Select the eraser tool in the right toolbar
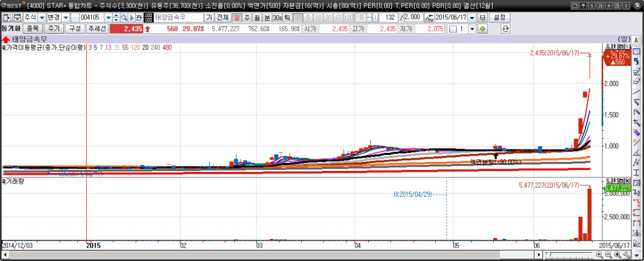The image size is (644, 261). click(636, 81)
